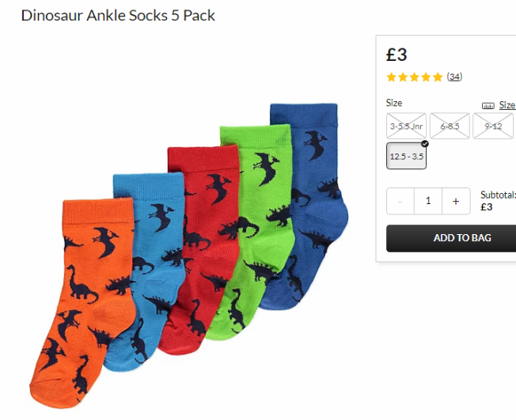Decrease quantity with the minus button
Screen dimensions: 516x420
point(400,201)
